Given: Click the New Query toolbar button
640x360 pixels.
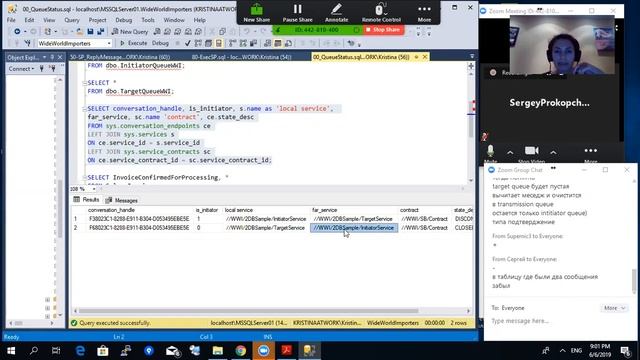Looking at the screenshot, I should coord(130,31).
